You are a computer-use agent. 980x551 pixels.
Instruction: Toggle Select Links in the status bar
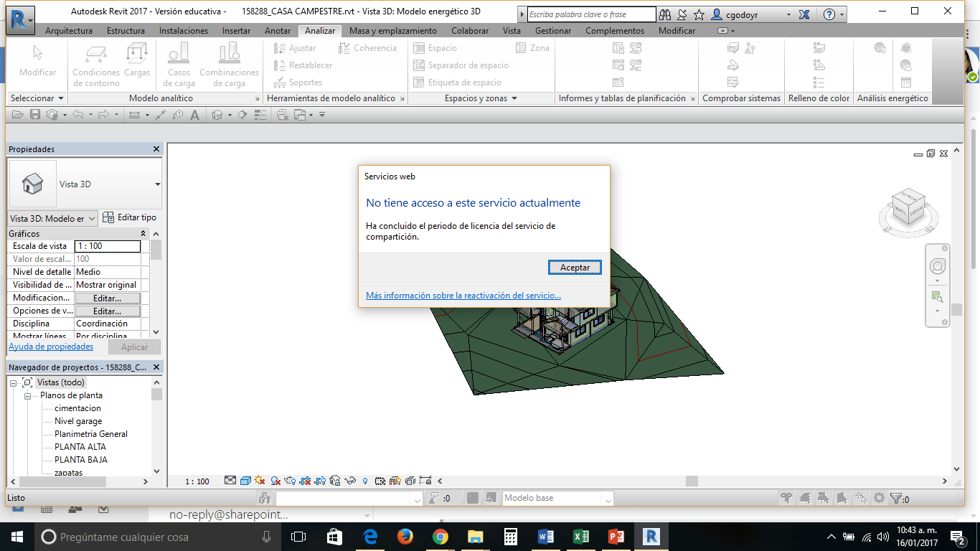[x=787, y=498]
